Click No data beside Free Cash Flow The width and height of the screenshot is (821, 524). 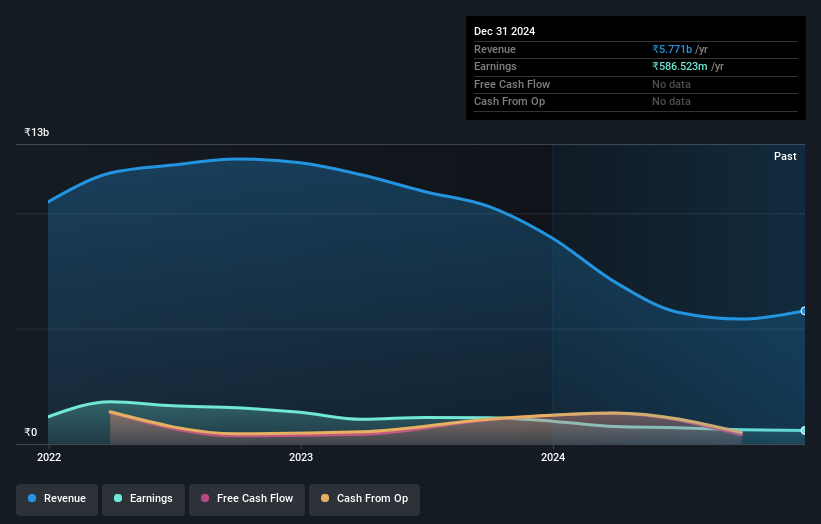point(671,84)
